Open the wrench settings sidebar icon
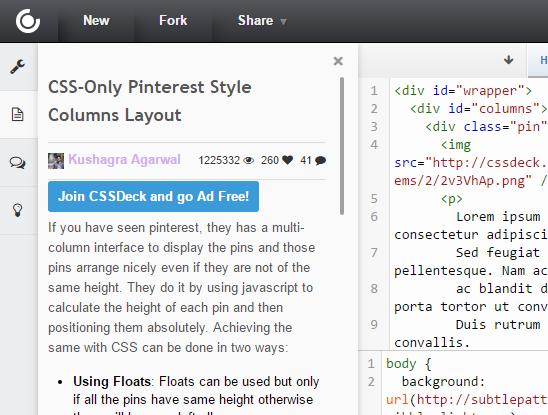The width and height of the screenshot is (548, 415). [x=17, y=66]
